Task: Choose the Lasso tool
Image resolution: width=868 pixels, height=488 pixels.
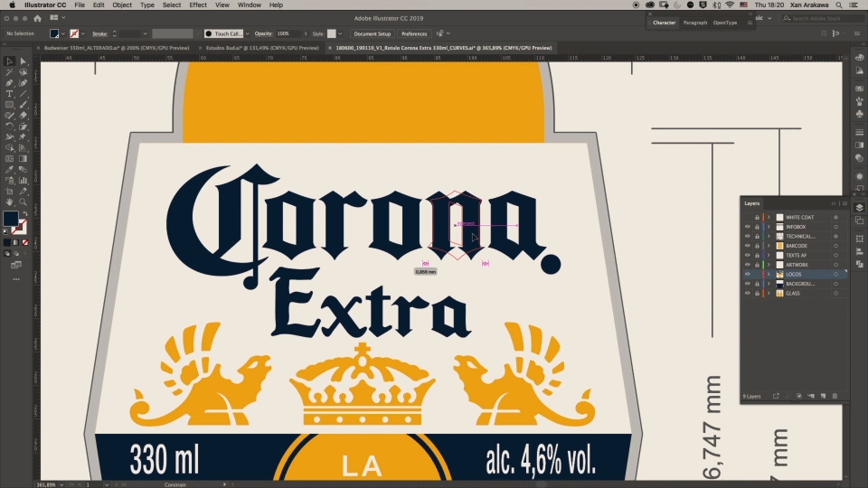Action: (x=24, y=72)
